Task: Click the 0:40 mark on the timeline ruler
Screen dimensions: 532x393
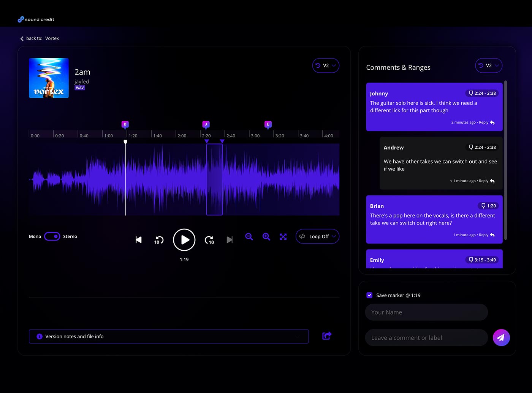Action: pos(84,135)
